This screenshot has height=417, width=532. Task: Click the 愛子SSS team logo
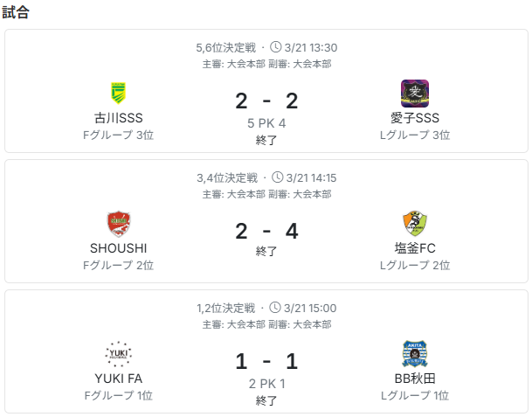click(x=414, y=93)
